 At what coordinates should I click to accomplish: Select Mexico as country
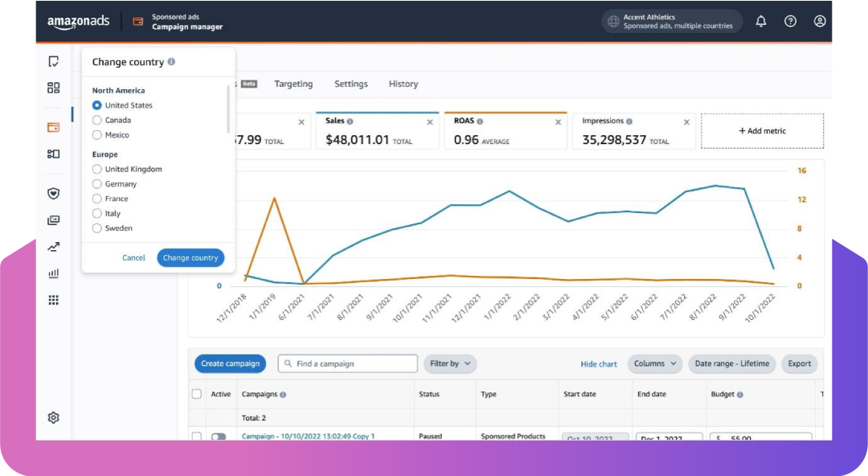point(97,134)
